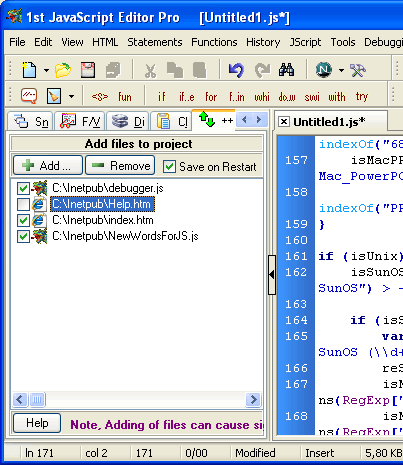Check the Help.htm project file checkbox
This screenshot has width=403, height=465.
[x=23, y=204]
